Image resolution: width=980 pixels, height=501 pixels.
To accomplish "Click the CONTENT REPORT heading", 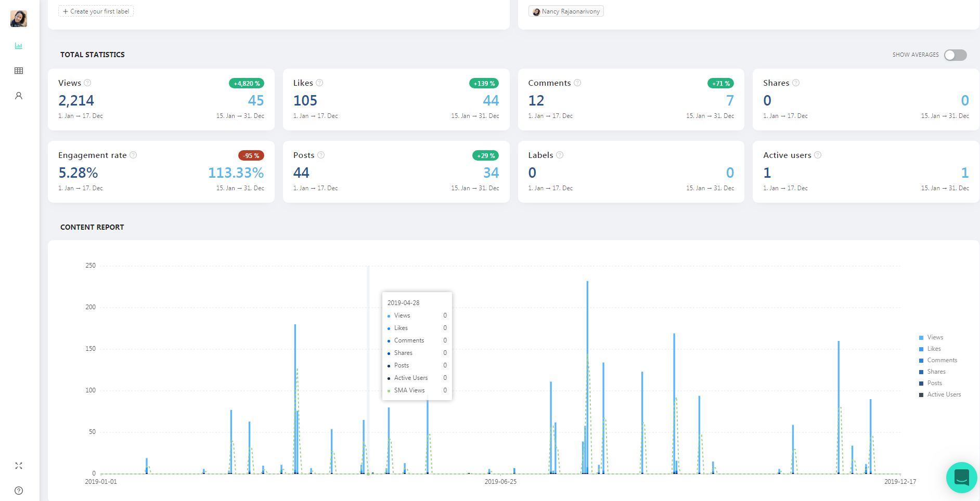I will coord(92,227).
